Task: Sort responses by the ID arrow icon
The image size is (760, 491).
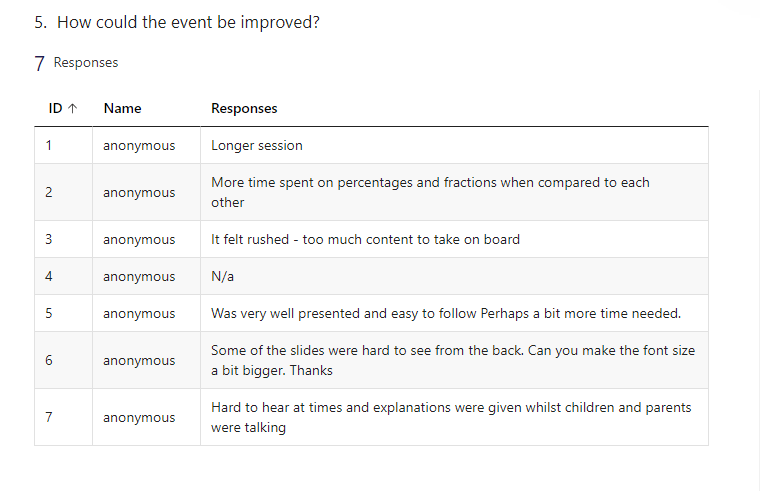Action: (73, 109)
